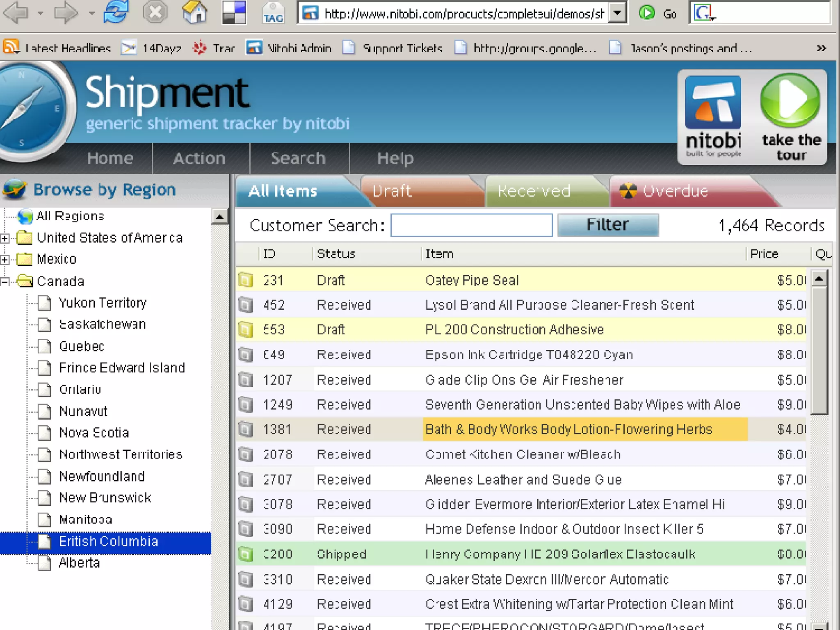Click the Stop loading icon
The height and width of the screenshot is (630, 840).
[x=155, y=12]
